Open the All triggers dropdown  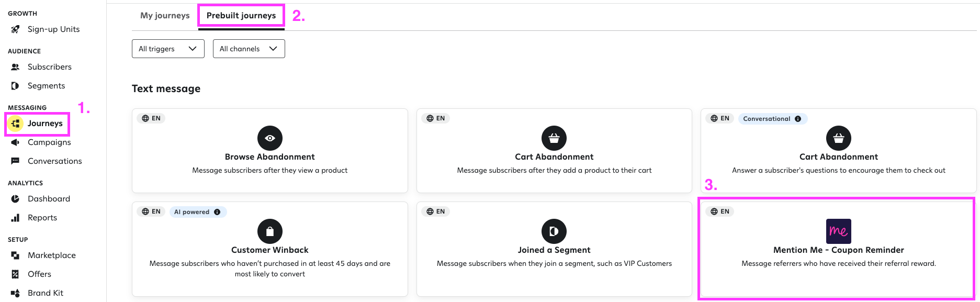pos(168,49)
